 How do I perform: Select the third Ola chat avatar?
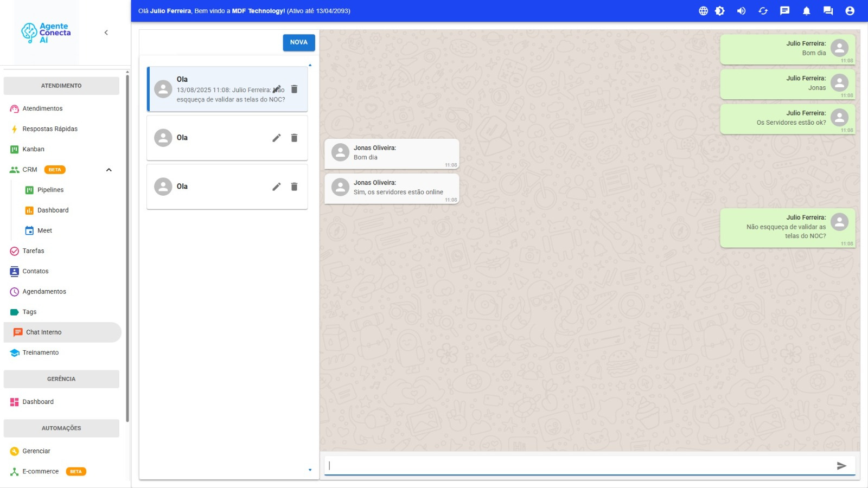pos(163,187)
